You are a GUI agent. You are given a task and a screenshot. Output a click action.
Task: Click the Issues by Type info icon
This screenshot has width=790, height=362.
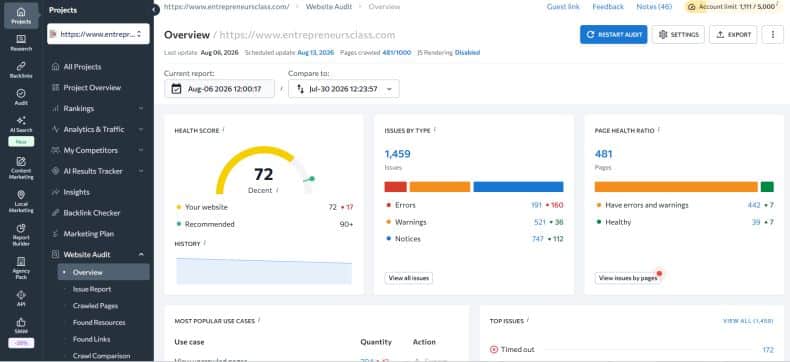click(x=434, y=129)
